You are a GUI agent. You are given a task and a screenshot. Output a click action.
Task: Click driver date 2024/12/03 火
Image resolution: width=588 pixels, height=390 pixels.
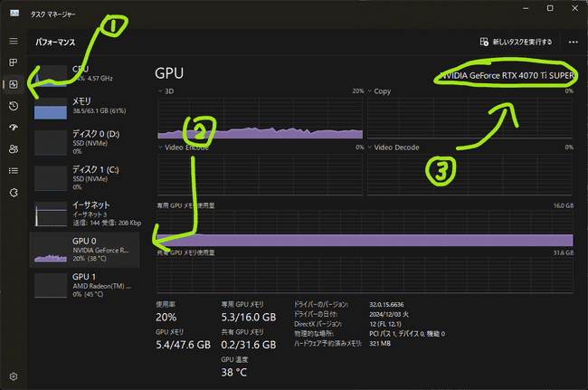389,314
